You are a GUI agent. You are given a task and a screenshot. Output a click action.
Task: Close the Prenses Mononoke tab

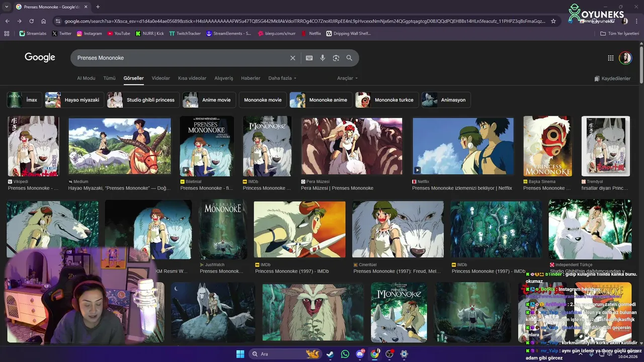[86, 7]
